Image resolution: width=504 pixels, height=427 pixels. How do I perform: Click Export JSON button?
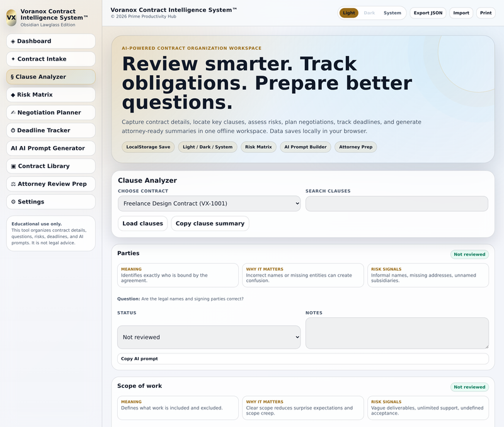click(428, 13)
